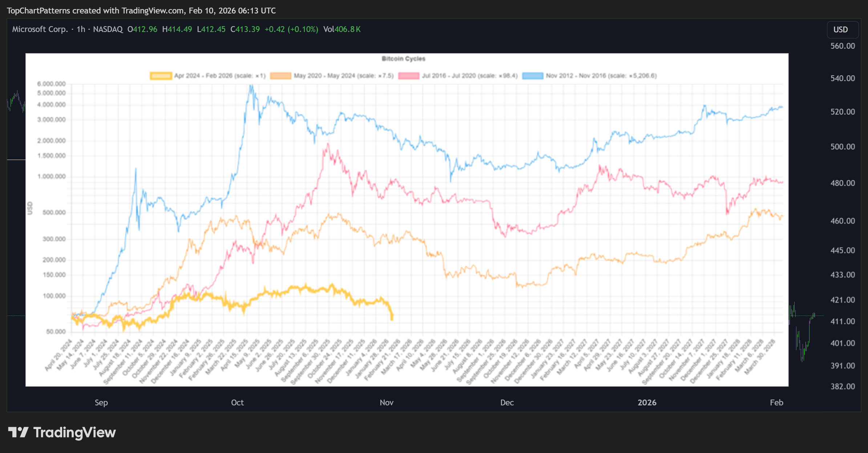Click the 2026 label on time axis
This screenshot has height=453, width=868.
(x=647, y=402)
